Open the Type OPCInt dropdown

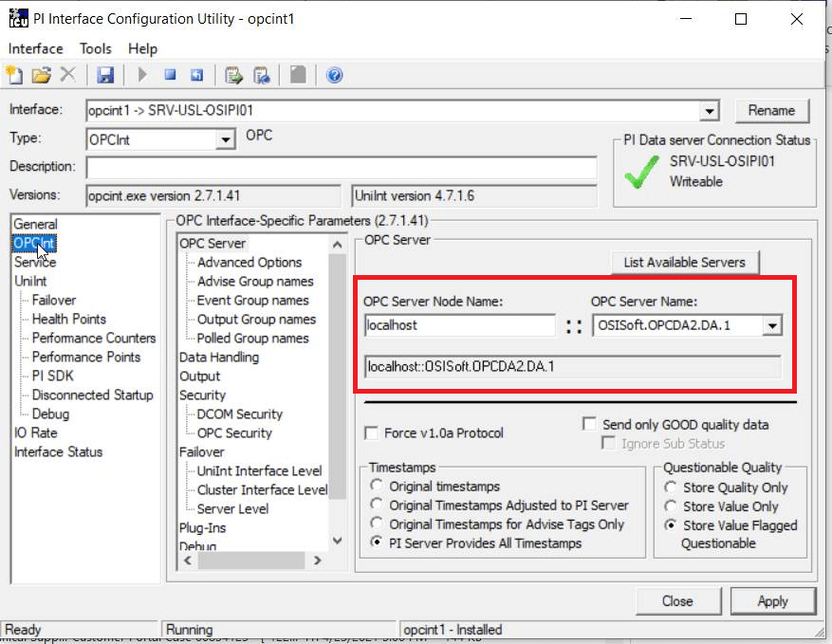(226, 139)
